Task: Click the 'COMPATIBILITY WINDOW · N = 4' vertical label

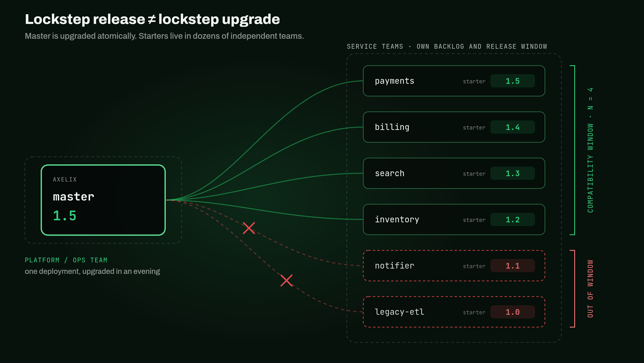Action: point(590,150)
